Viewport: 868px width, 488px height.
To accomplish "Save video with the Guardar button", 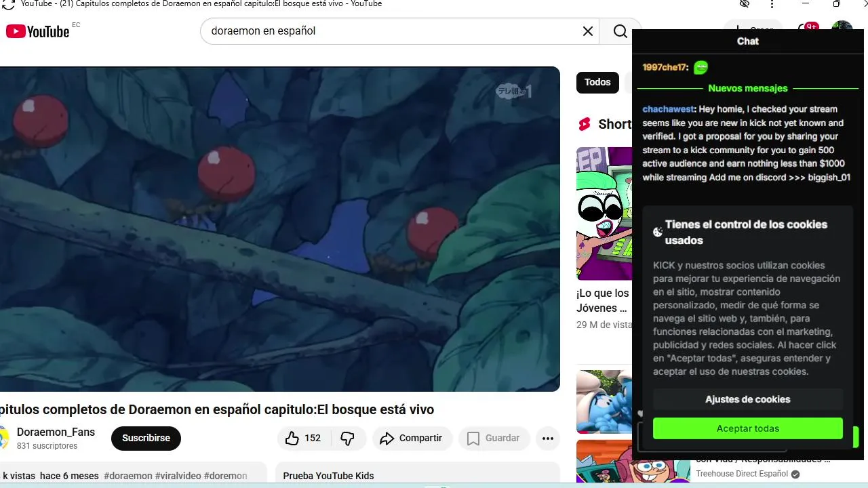I will [x=494, y=439].
